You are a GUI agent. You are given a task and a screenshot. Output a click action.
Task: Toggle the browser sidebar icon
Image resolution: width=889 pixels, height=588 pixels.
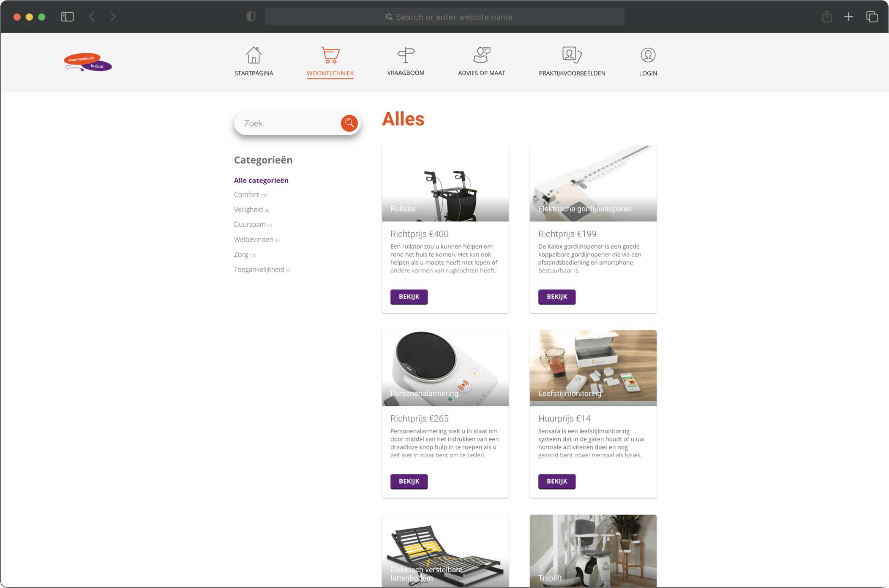point(68,17)
